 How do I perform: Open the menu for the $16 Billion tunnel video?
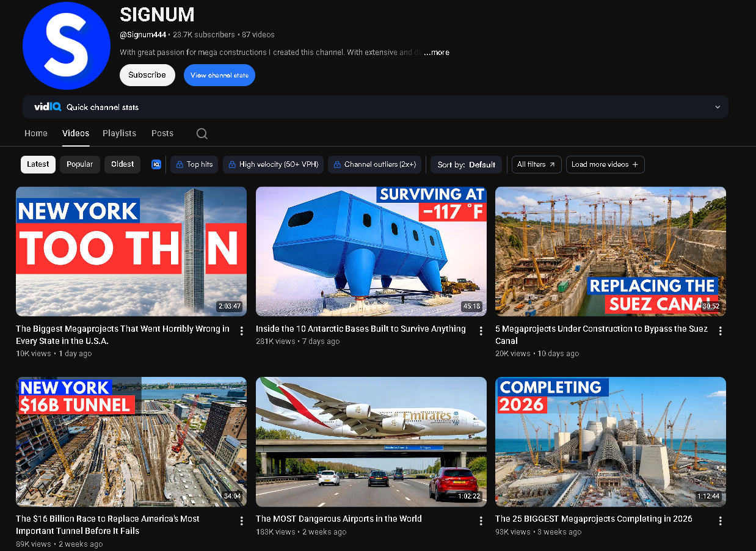242,521
